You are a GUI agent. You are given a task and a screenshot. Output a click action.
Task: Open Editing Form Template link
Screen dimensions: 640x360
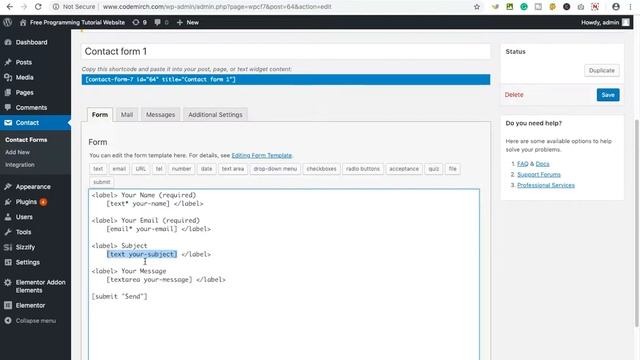(262, 156)
